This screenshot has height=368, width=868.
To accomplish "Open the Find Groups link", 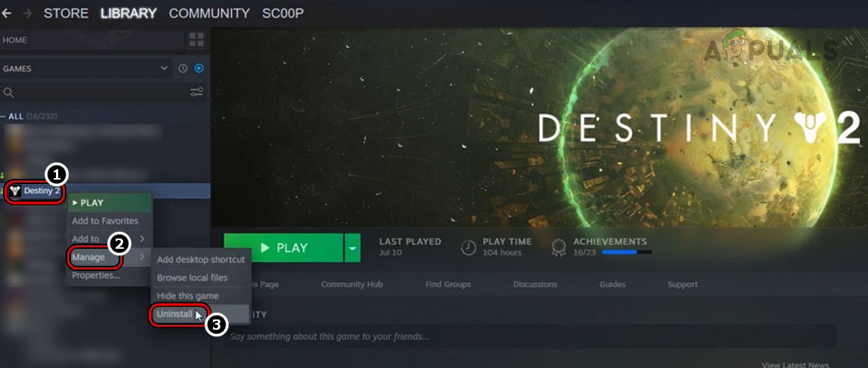I will pyautogui.click(x=449, y=285).
